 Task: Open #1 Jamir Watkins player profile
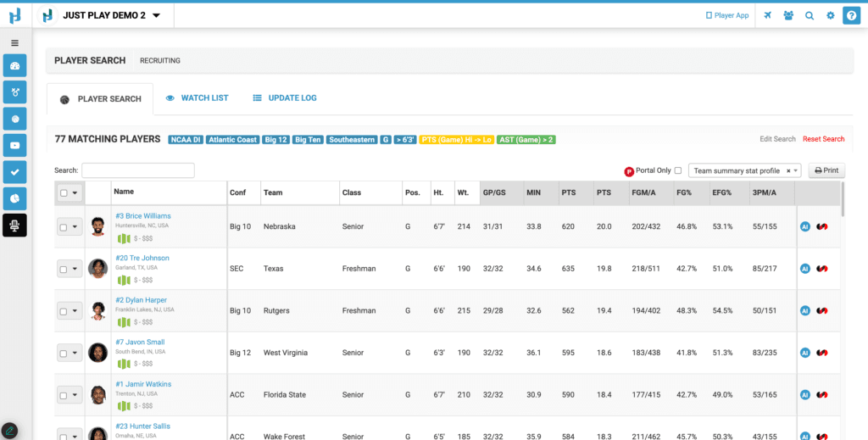[143, 384]
